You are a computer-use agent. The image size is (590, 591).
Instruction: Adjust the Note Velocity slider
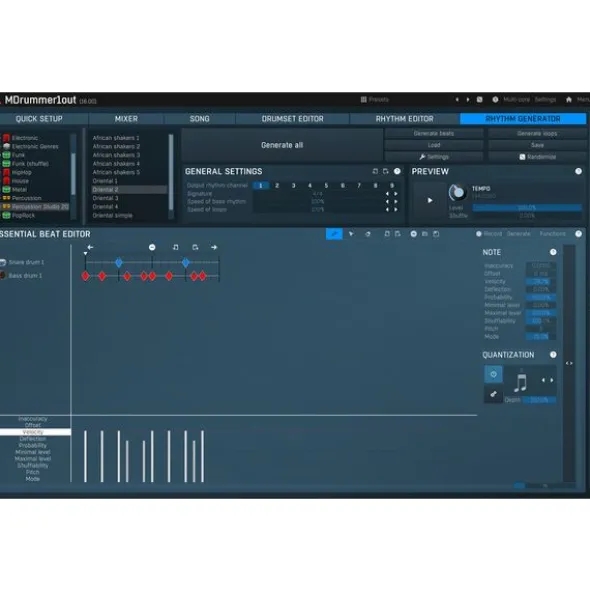click(541, 282)
